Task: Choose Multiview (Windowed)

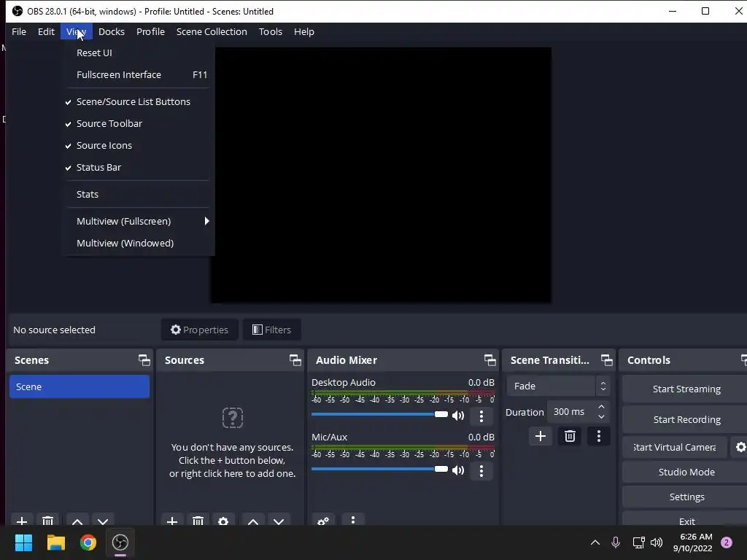Action: 139,243
